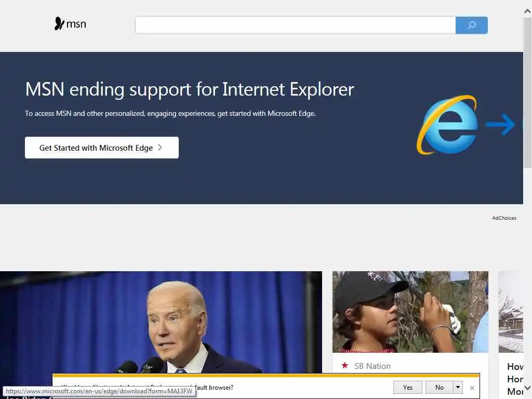Open the Joe Biden news story image
The height and width of the screenshot is (399, 532).
pos(161,322)
